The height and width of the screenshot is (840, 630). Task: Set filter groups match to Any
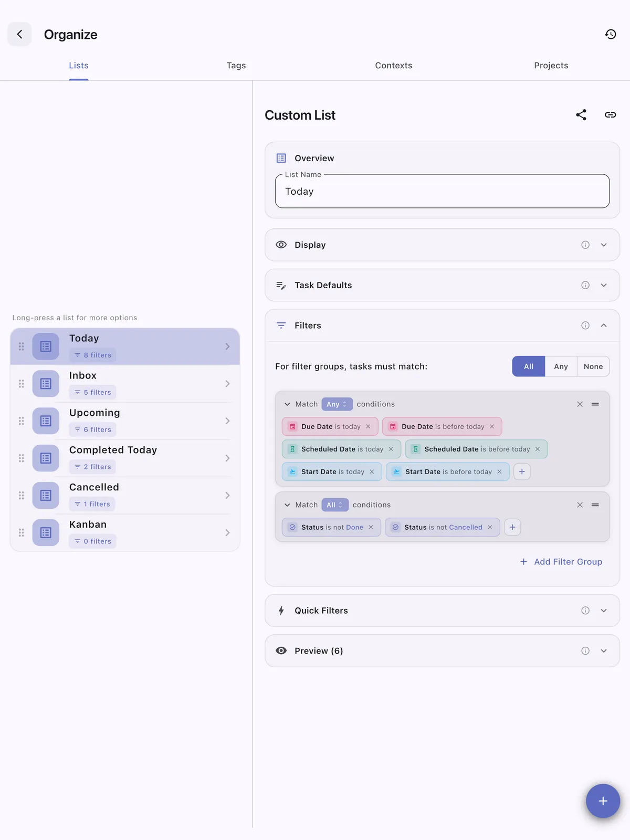(x=561, y=366)
